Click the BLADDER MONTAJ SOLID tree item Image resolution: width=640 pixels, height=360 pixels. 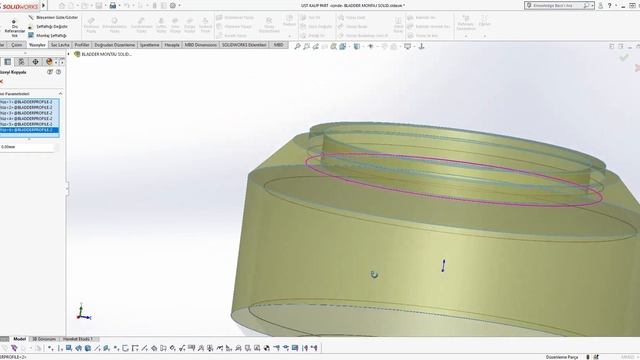coord(103,54)
